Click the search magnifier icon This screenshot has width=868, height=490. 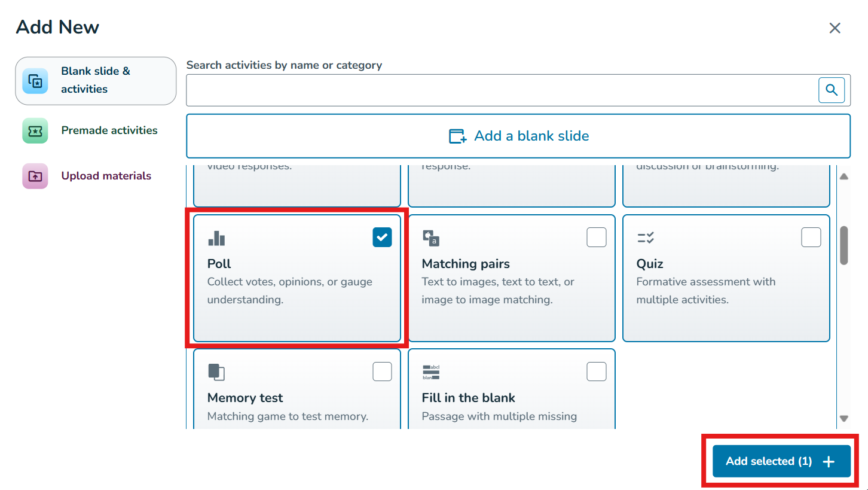pos(831,90)
